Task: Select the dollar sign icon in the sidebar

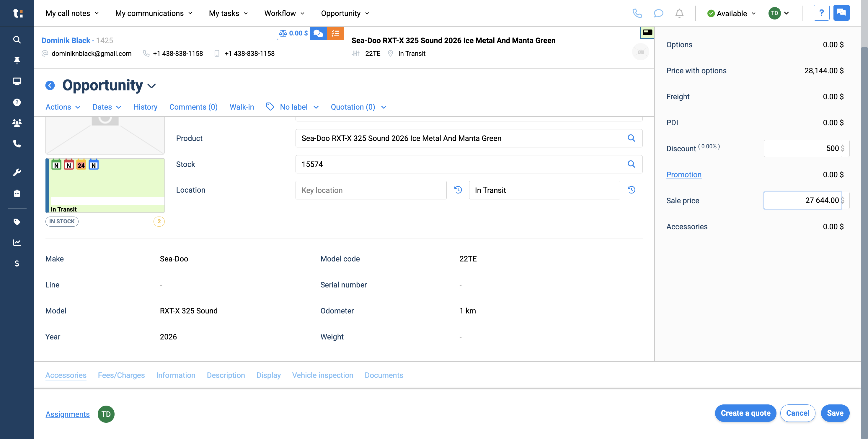Action: click(17, 263)
